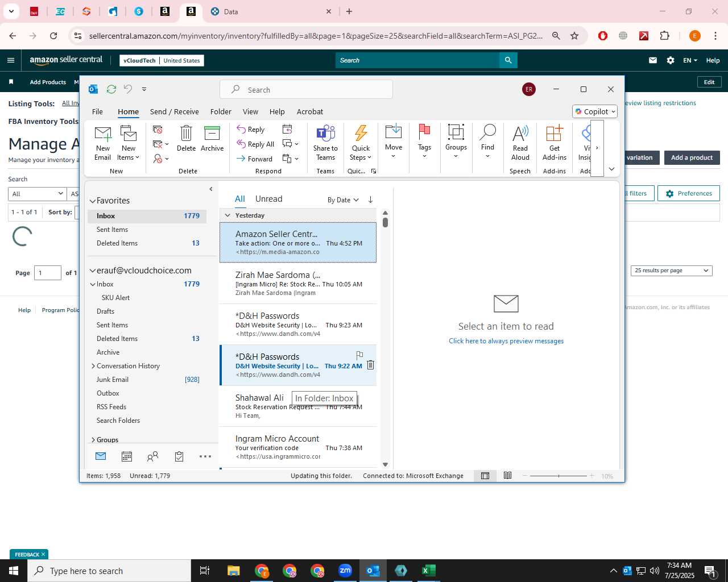
Task: Expand Conversation History folder
Action: pyautogui.click(x=93, y=366)
